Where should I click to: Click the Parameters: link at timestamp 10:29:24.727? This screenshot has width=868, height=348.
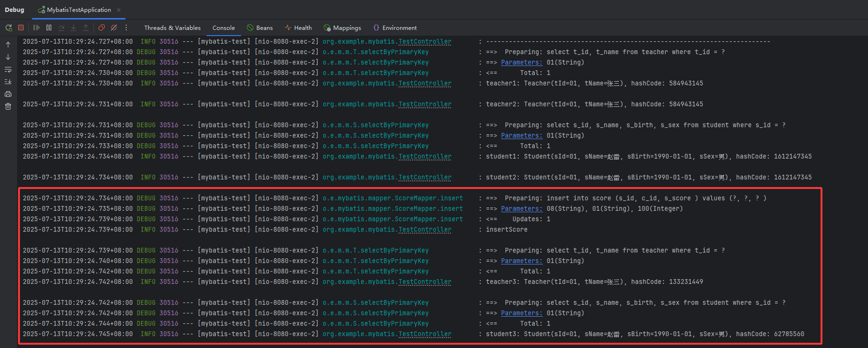[522, 62]
